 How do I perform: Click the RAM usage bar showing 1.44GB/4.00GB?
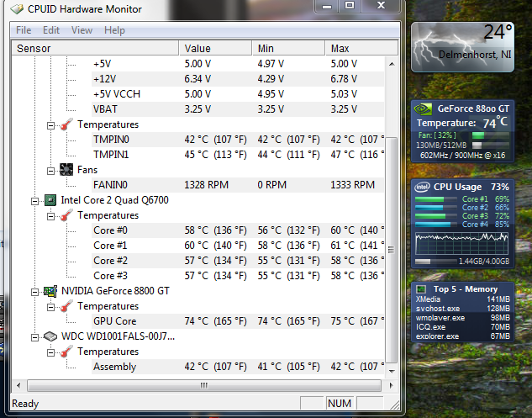point(435,262)
